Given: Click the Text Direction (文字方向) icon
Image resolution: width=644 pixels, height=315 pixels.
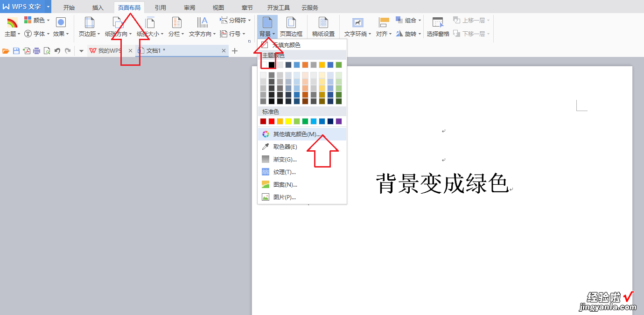Looking at the screenshot, I should click(203, 22).
